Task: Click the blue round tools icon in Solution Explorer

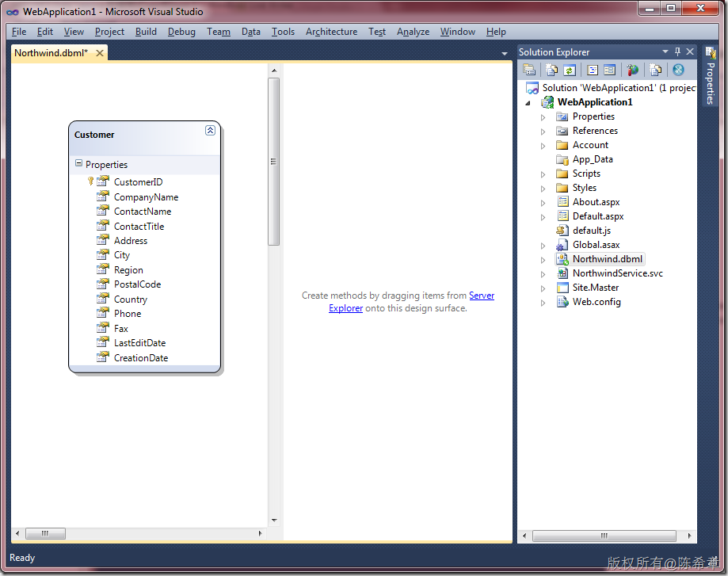Action: (x=678, y=71)
